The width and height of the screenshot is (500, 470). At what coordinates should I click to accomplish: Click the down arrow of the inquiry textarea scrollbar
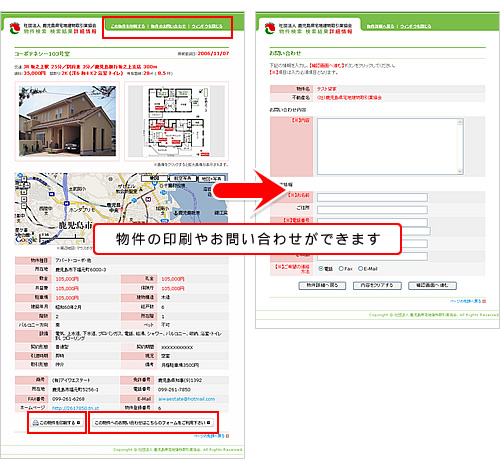click(x=460, y=171)
